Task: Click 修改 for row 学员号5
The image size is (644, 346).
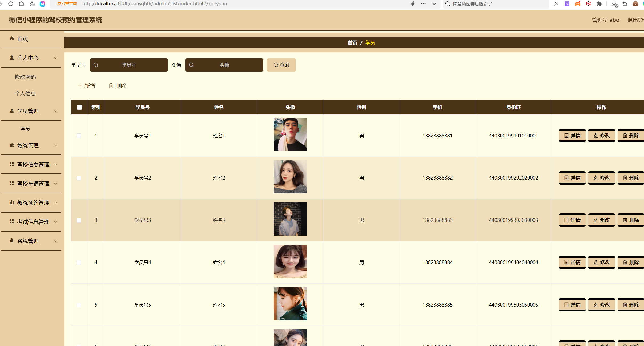Action: coord(601,304)
